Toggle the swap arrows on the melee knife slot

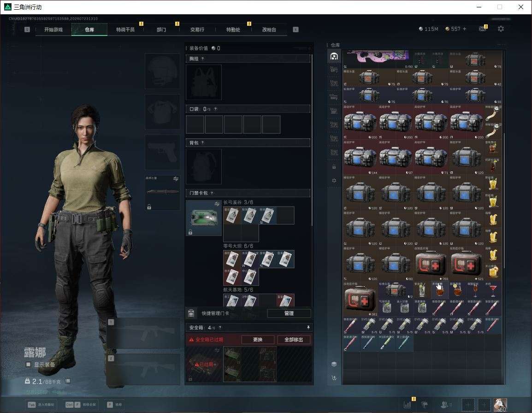point(176,179)
